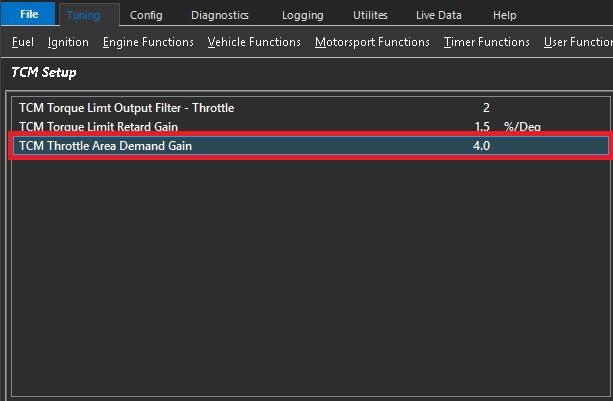Show the Motorsport Functions menu
Viewport: 613px width, 401px height.
[x=372, y=42]
